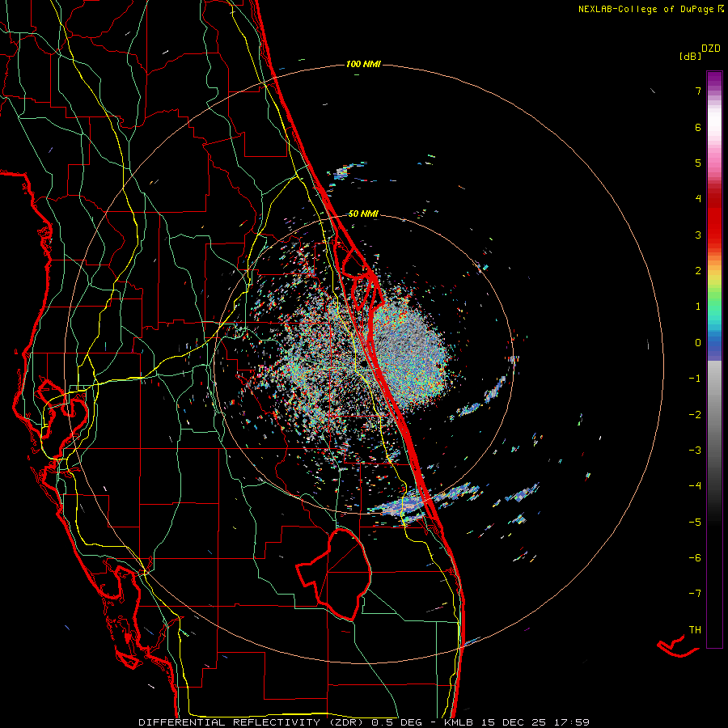Click the -7 tick label on scale
The height and width of the screenshot is (728, 728).
pos(695,594)
